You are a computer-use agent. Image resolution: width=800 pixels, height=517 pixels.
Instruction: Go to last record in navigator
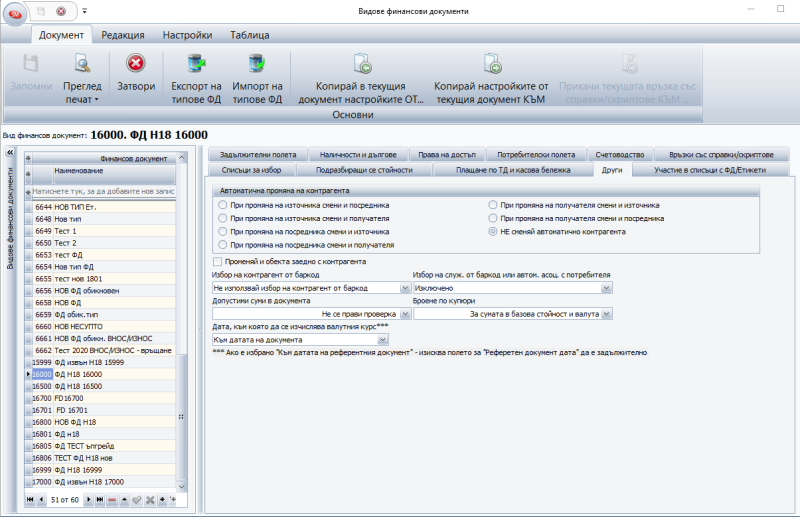click(x=100, y=500)
